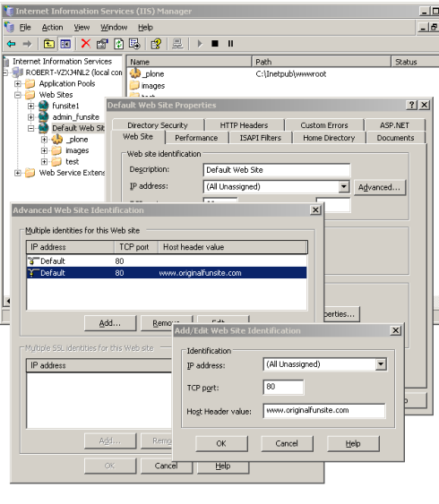The height and width of the screenshot is (504, 439).
Task: Switch to the Directory Security tab
Action: (158, 125)
